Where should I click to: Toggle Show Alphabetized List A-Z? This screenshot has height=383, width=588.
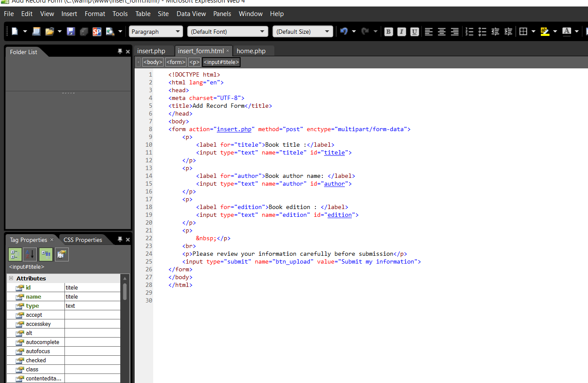[30, 254]
